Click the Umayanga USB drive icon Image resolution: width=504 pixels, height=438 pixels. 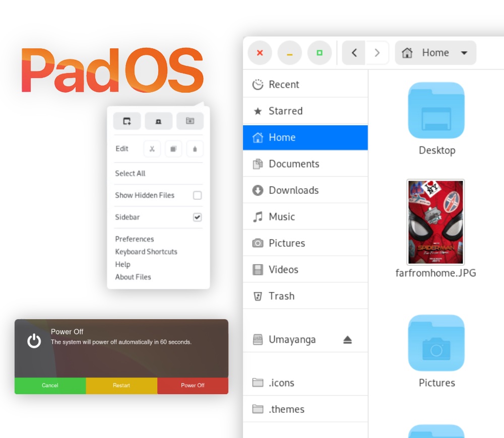[x=258, y=339]
